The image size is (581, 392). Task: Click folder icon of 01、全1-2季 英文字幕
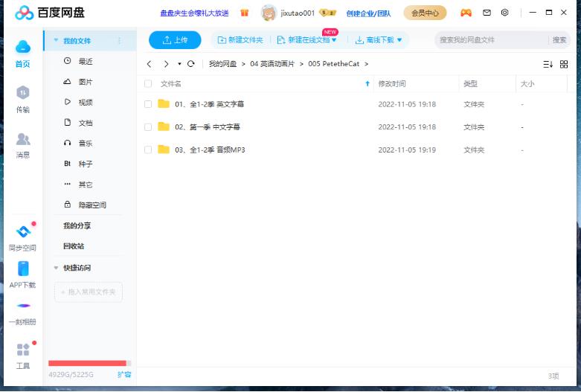point(164,103)
